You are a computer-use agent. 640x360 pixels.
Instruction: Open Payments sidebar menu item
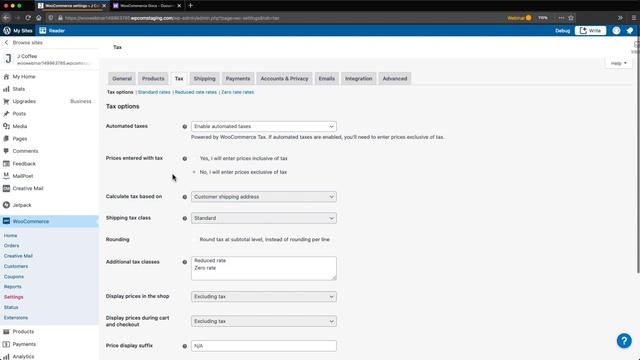tap(24, 344)
